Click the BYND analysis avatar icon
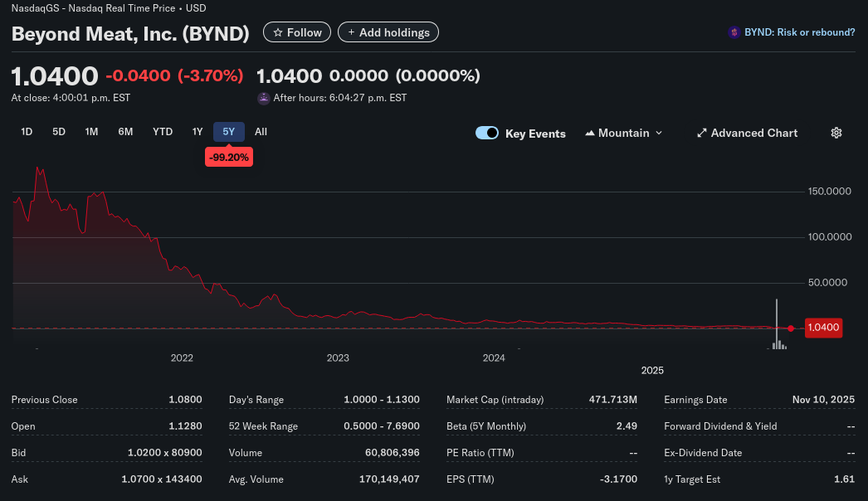This screenshot has width=868, height=501. click(734, 32)
